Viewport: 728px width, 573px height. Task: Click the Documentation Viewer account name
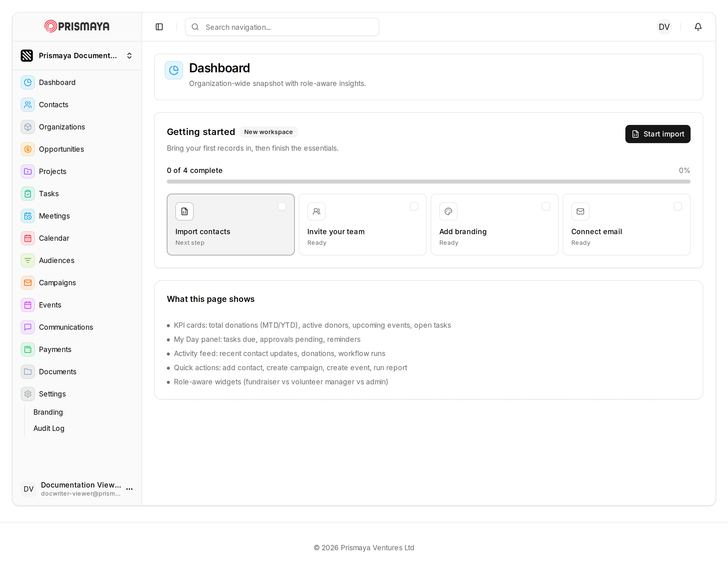(81, 485)
